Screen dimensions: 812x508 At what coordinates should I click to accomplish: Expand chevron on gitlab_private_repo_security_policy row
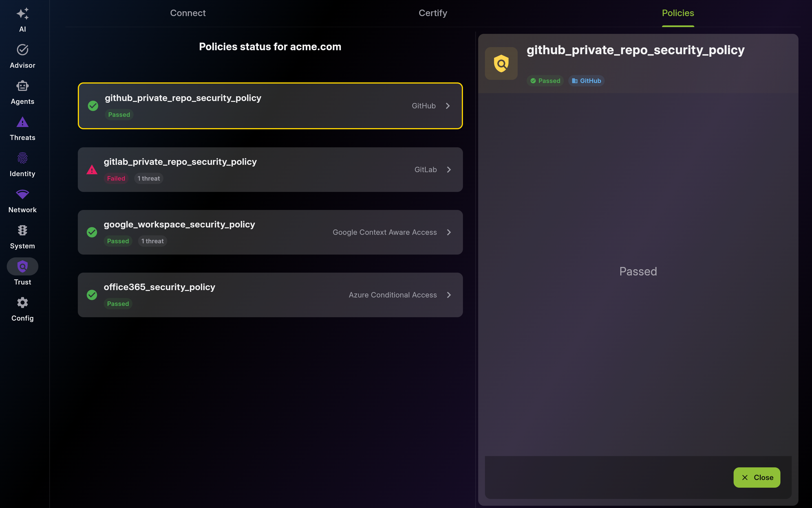tap(449, 170)
